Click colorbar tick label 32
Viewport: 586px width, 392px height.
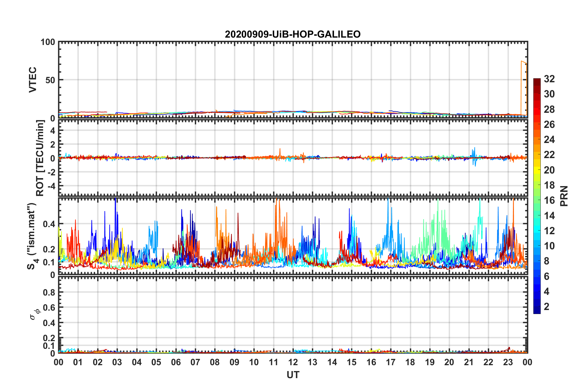pos(549,79)
